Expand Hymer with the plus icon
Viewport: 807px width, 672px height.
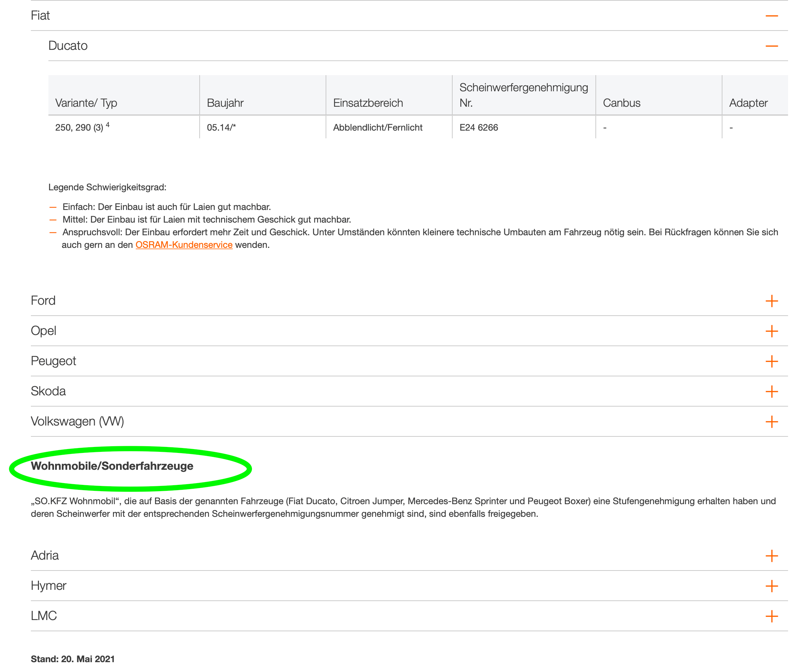771,586
